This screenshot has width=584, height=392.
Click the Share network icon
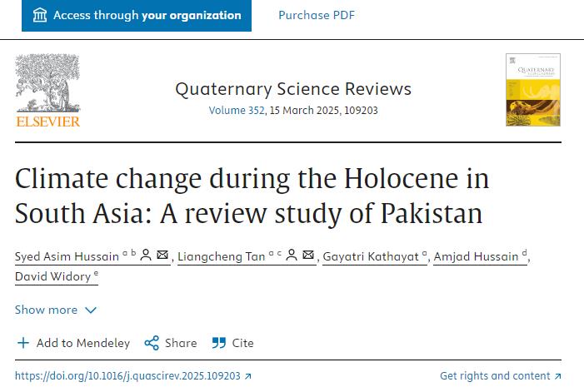[x=152, y=343]
